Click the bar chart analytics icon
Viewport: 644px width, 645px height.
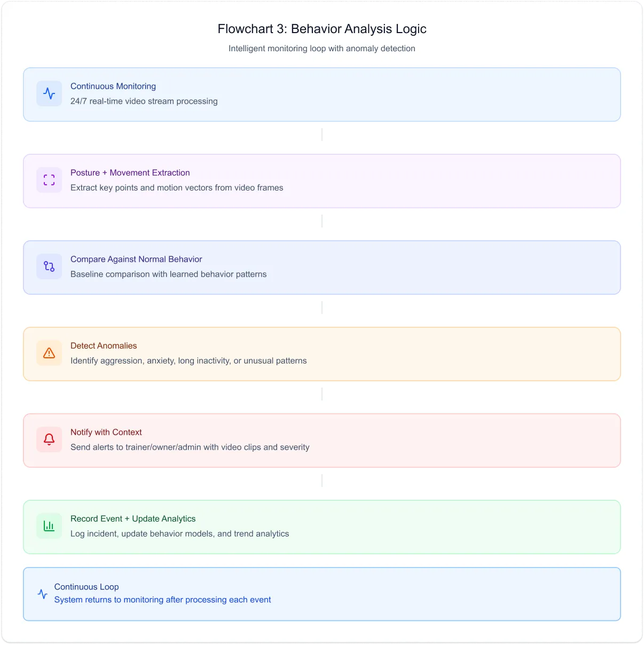(49, 526)
